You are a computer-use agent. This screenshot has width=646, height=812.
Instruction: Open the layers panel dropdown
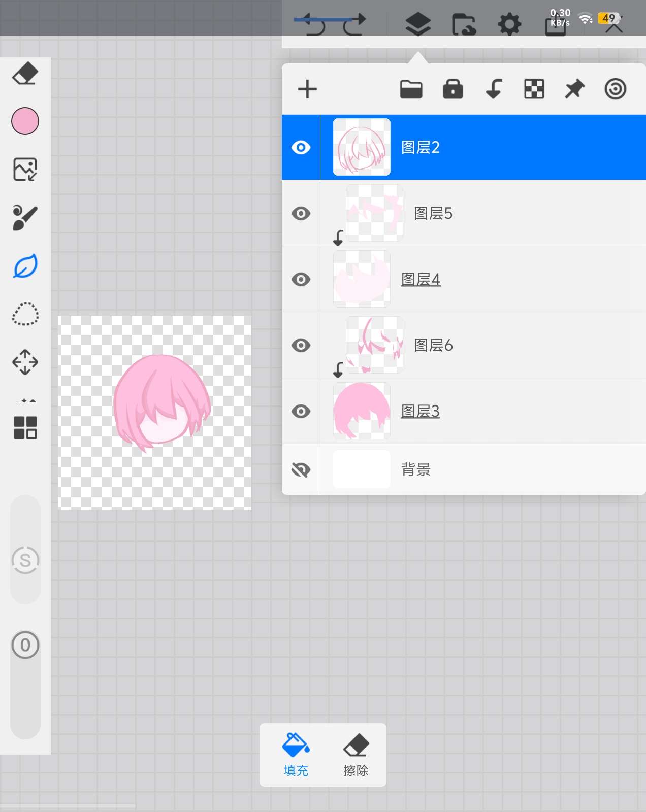point(418,23)
